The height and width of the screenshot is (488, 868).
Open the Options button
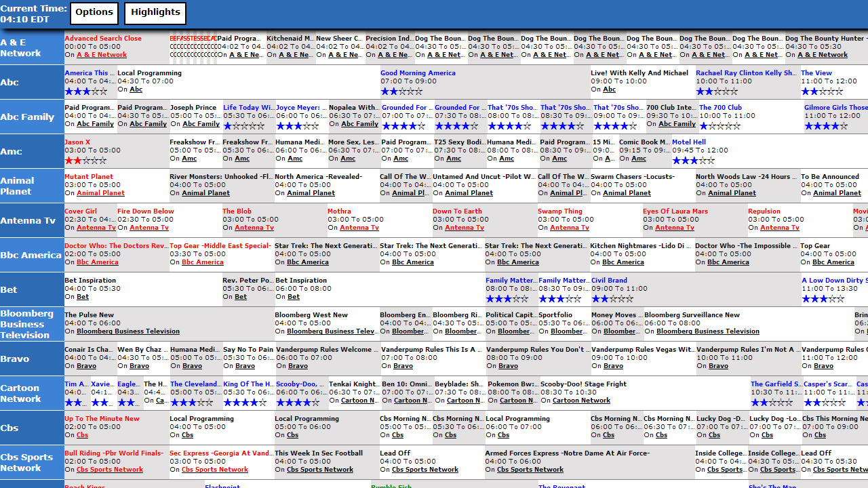94,14
